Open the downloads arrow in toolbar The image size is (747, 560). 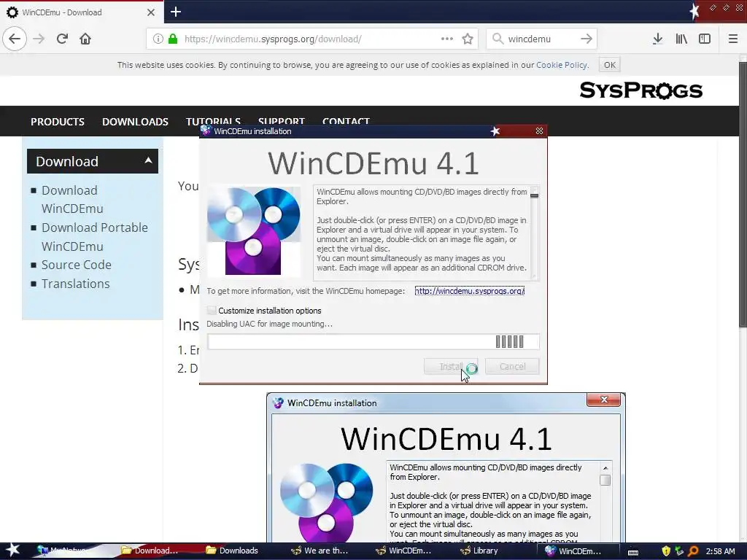pos(657,39)
